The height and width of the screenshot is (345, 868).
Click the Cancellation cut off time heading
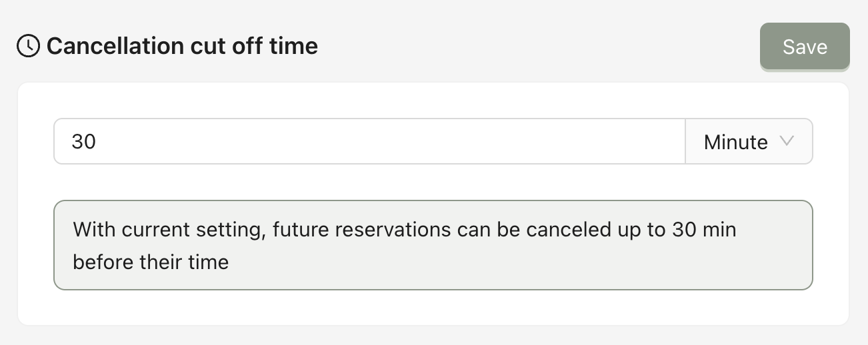[182, 46]
